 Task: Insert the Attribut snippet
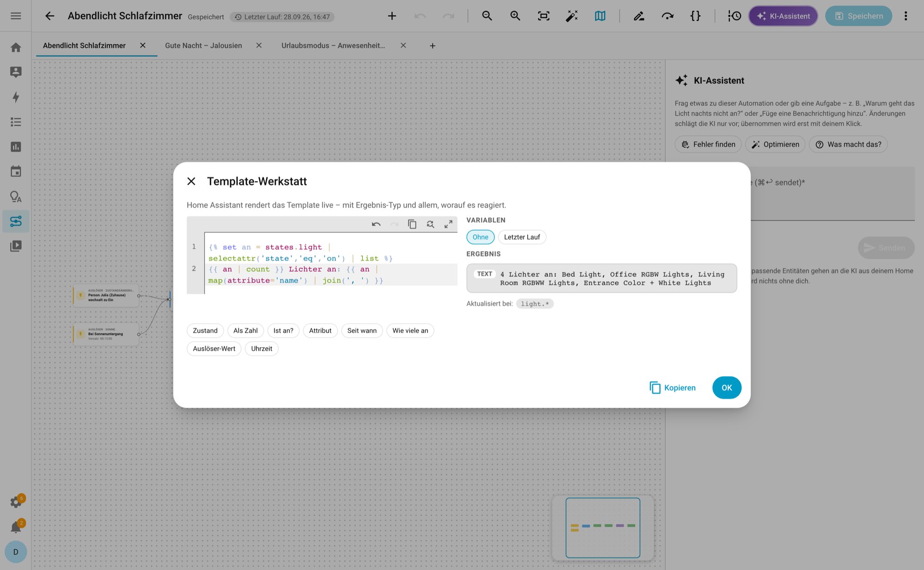tap(320, 331)
